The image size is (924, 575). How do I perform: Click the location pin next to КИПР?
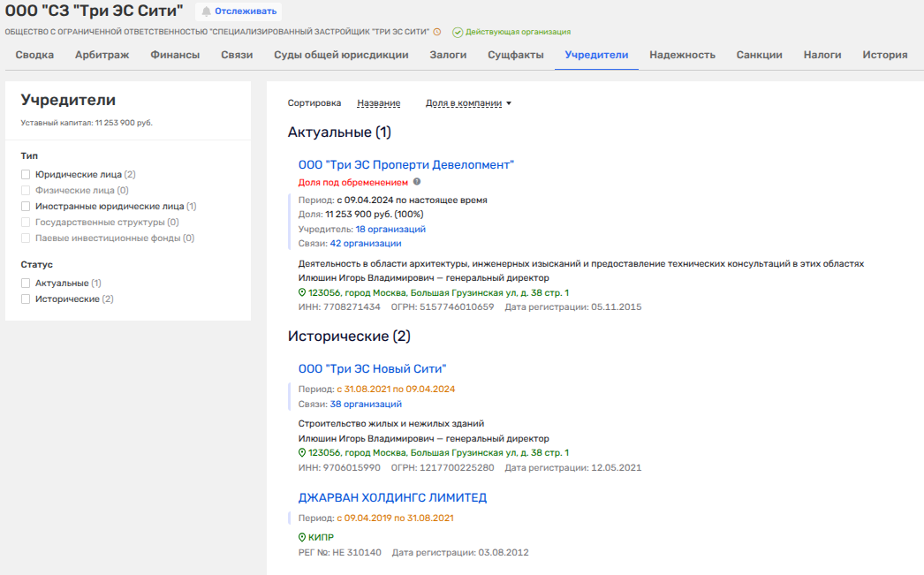(x=302, y=537)
